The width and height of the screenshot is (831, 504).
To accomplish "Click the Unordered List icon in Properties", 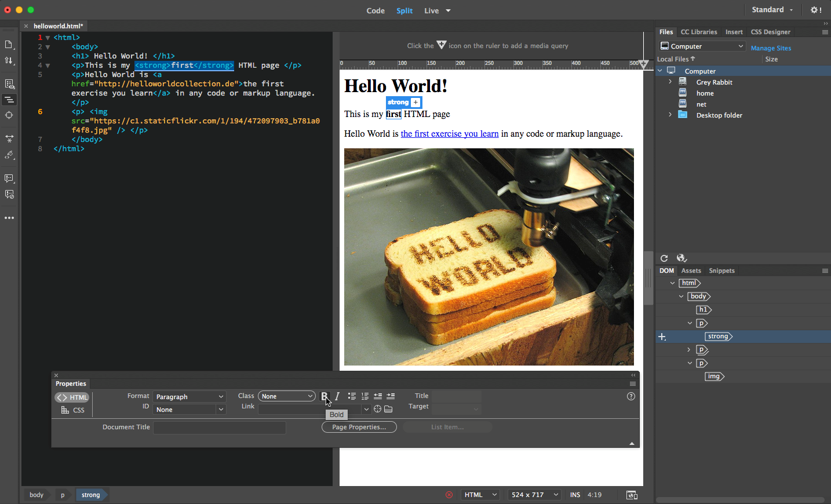I will tap(352, 396).
